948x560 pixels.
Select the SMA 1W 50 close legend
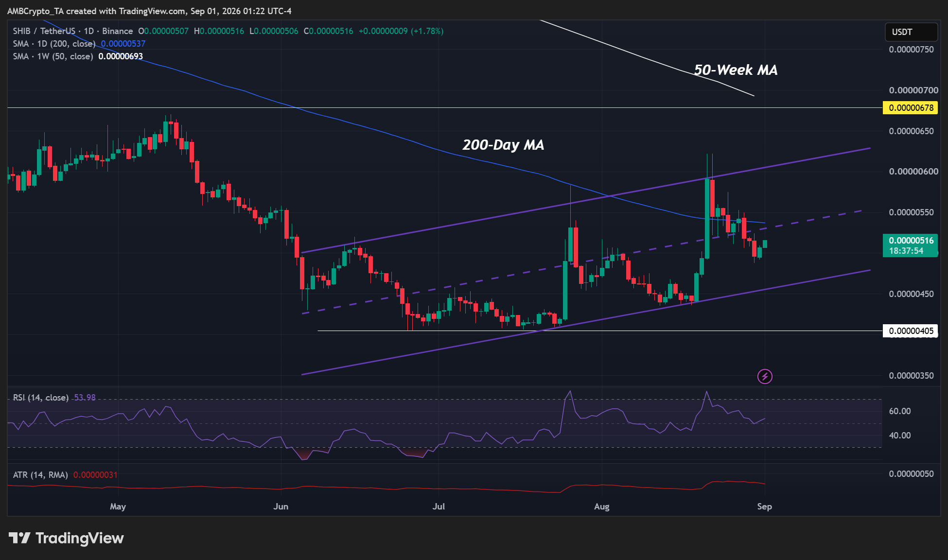tap(53, 56)
